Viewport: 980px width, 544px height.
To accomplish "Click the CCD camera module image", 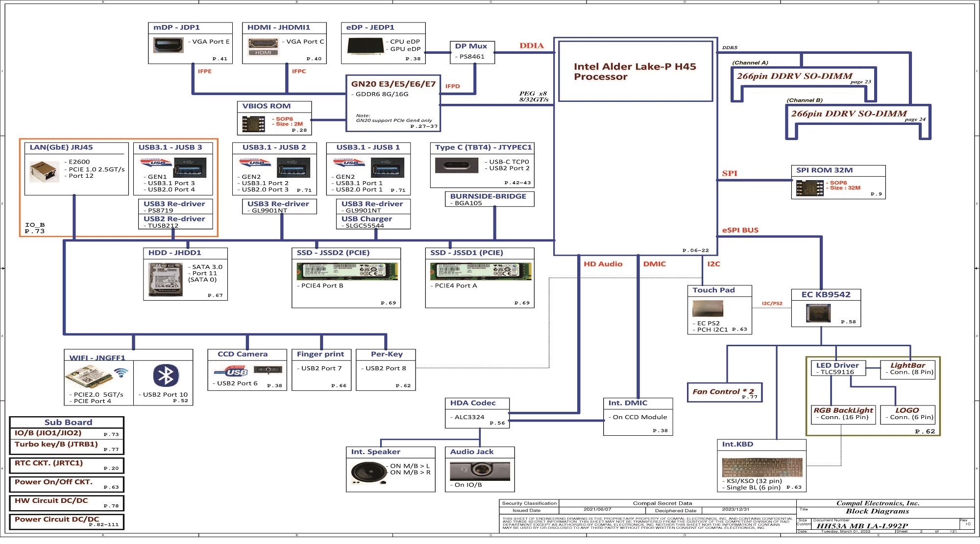I will click(x=267, y=370).
